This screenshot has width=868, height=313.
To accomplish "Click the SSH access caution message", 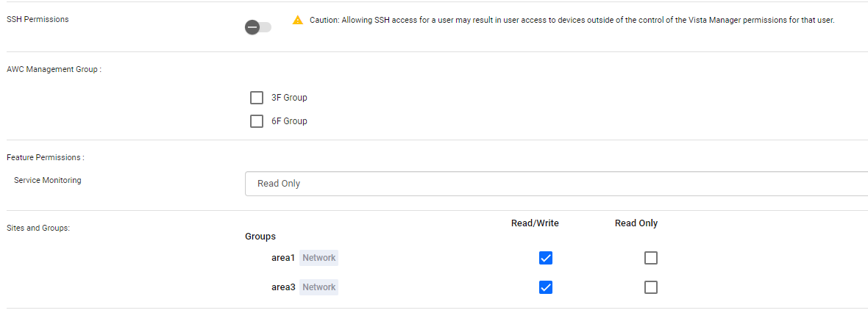I will (x=572, y=20).
